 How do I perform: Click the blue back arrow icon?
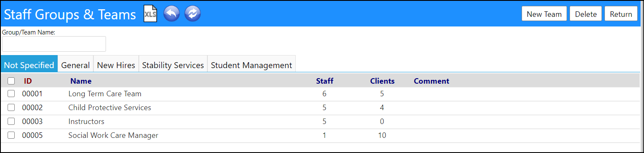pyautogui.click(x=172, y=14)
